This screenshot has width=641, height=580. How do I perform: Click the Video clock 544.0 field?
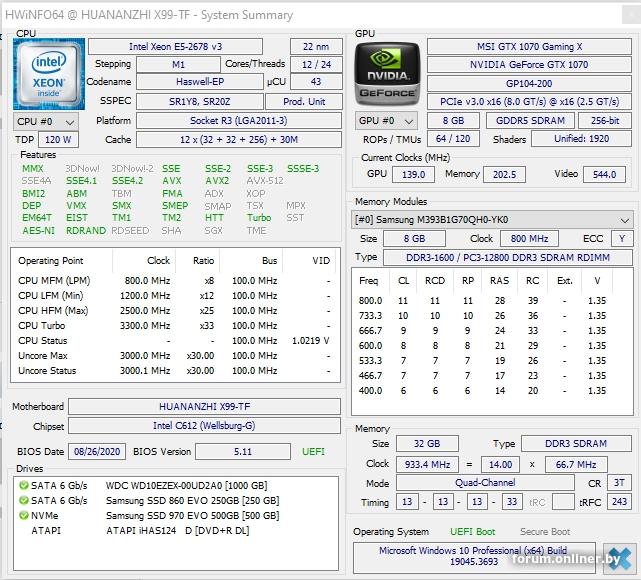pos(604,175)
